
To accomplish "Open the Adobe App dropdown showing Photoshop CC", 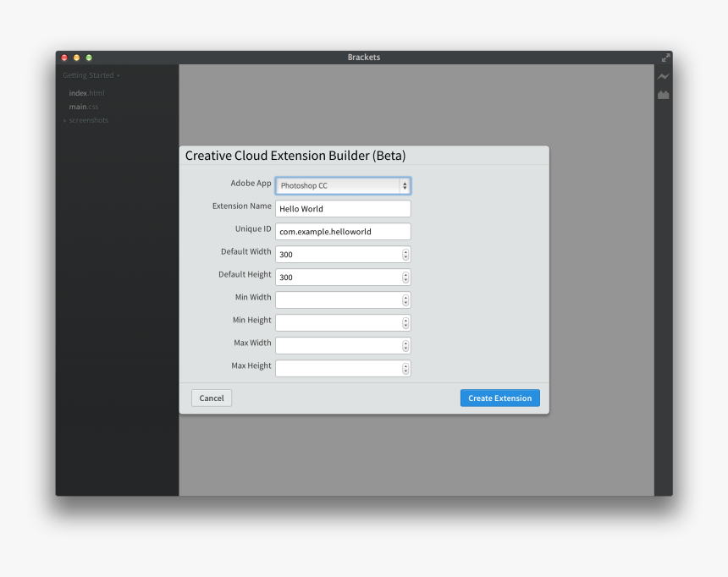I will tap(342, 185).
